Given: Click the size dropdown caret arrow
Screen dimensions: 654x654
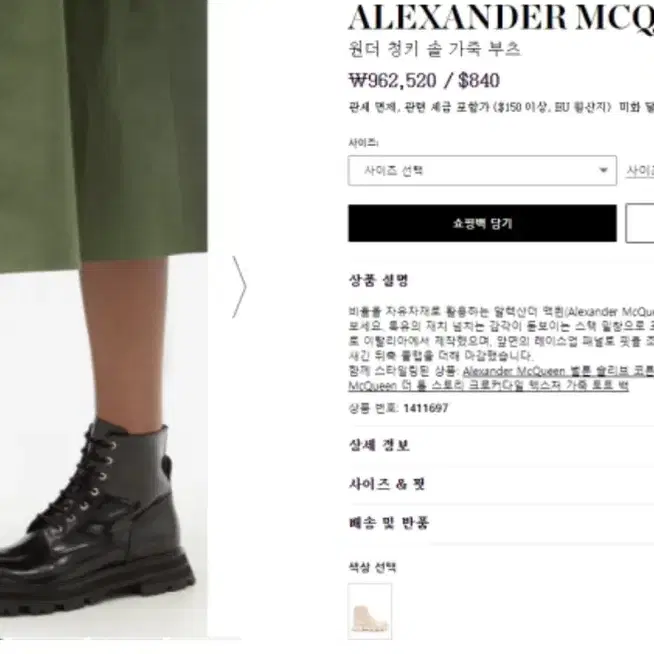Looking at the screenshot, I should [x=603, y=170].
